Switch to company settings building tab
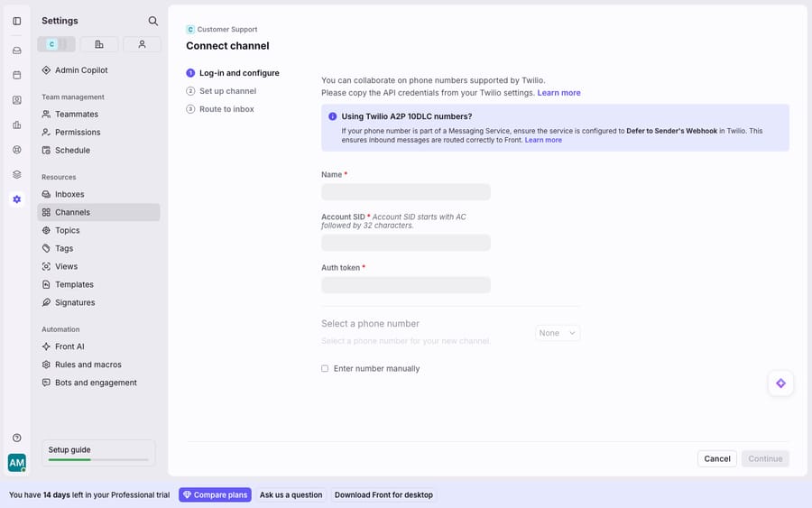The image size is (812, 508). [99, 44]
